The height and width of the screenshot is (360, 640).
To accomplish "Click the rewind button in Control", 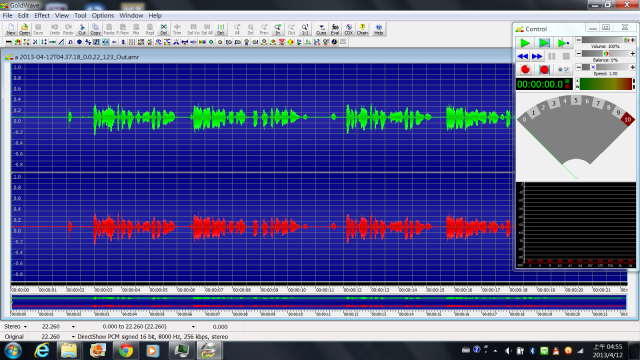I will (x=522, y=56).
